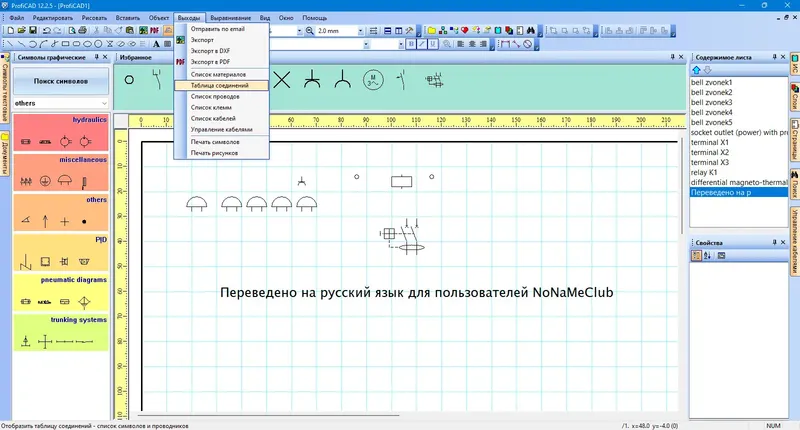Click the yellow folder icon in toolbar
Viewport: 800px width, 430px height.
coord(432,31)
